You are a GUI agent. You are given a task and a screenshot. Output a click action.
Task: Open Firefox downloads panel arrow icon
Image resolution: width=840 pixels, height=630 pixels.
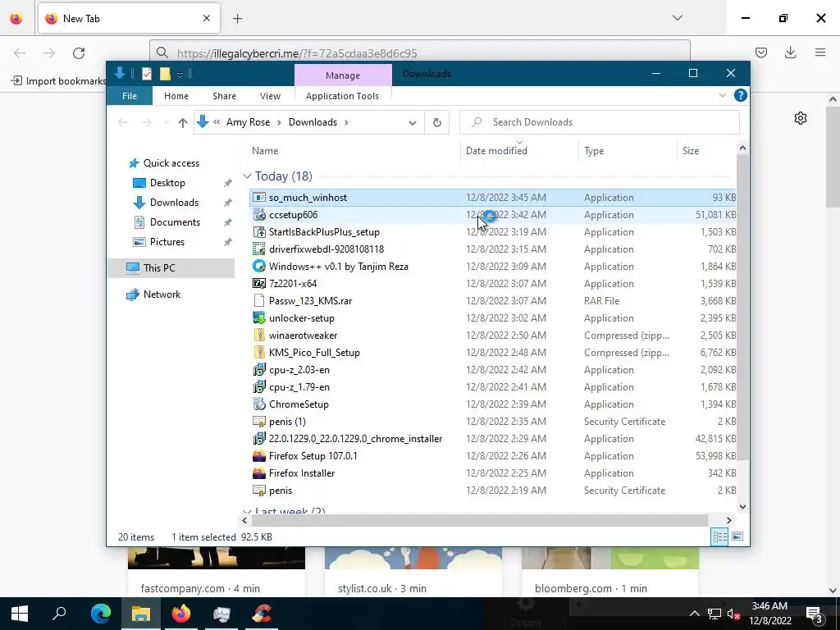pyautogui.click(x=790, y=52)
